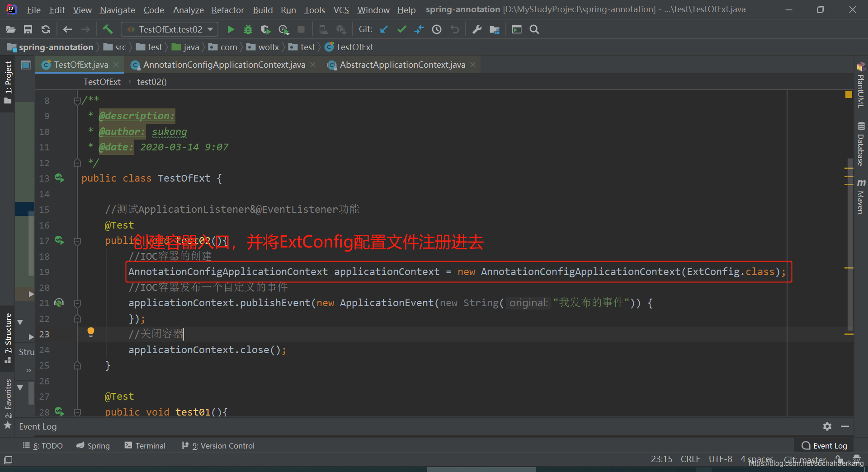Click run gutter icon at line 13
This screenshot has width=868, height=472.
[59, 178]
